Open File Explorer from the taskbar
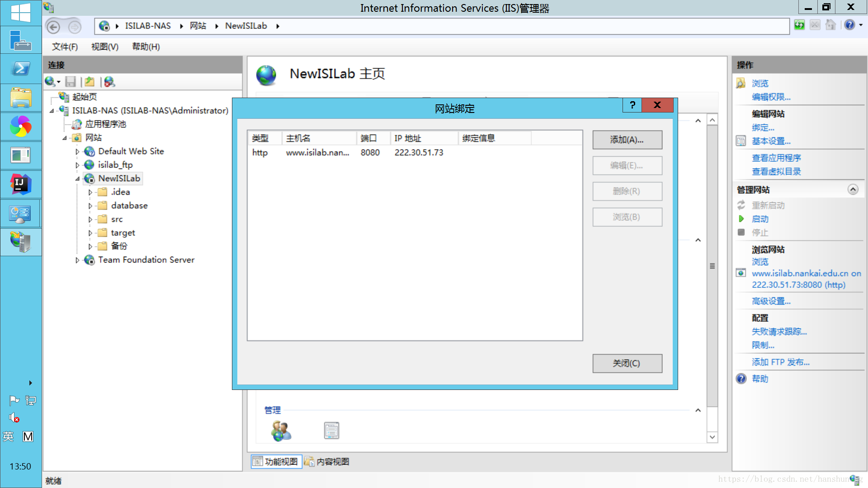Screen dimensions: 868x488 click(21, 98)
